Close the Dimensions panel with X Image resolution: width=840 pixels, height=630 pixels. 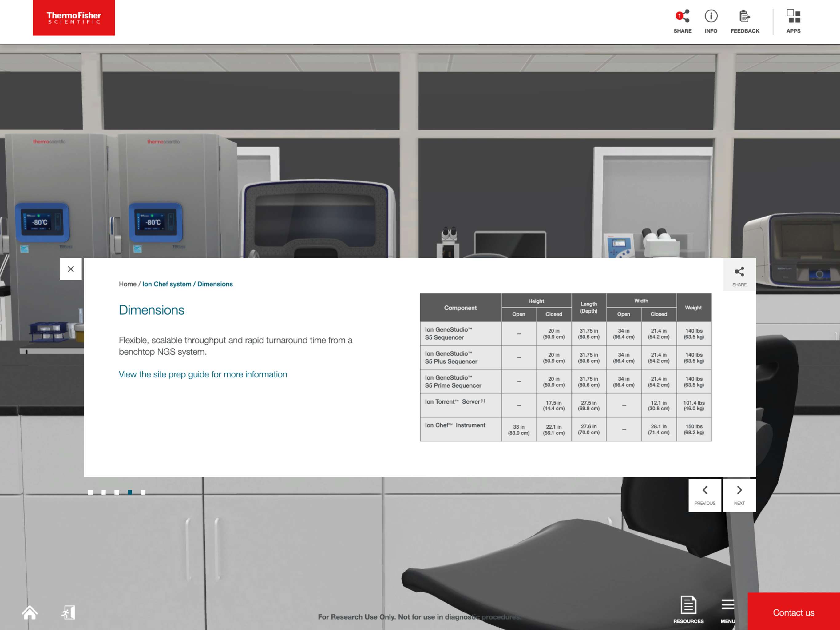coord(71,269)
